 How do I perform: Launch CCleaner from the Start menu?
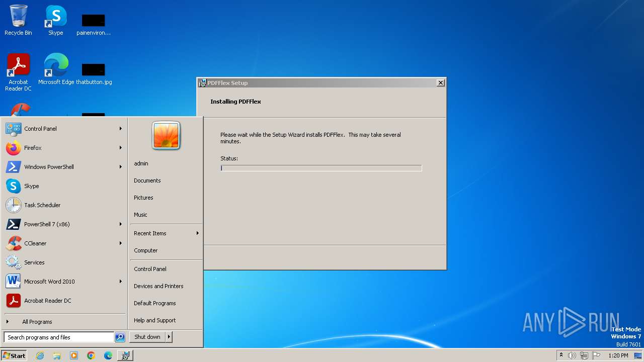64,243
